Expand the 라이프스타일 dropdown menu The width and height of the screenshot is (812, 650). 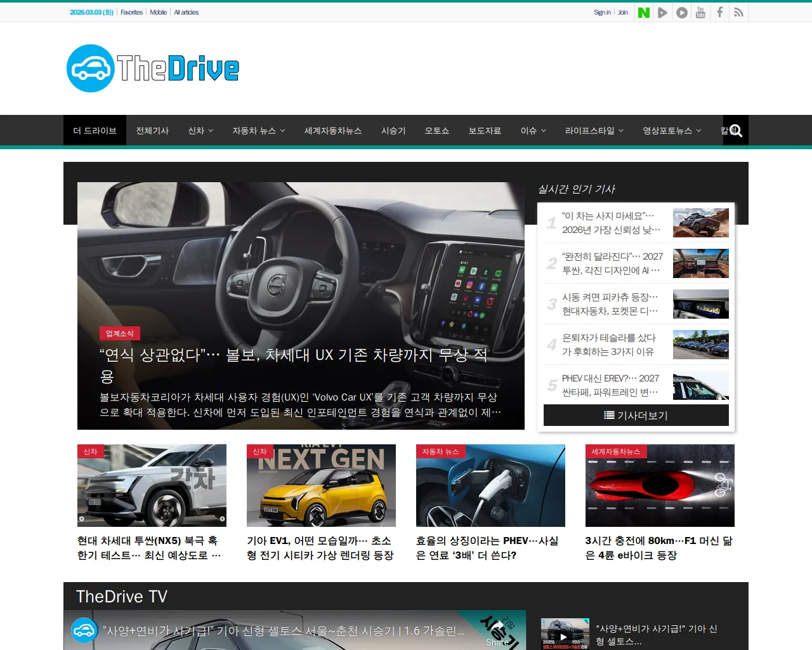pos(594,131)
